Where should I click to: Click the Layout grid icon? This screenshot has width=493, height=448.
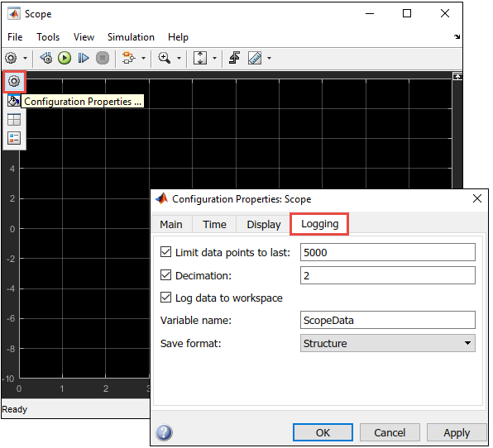tap(14, 119)
